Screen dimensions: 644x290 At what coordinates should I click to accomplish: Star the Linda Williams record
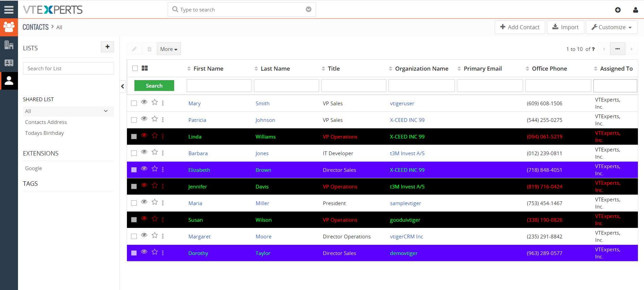pos(155,135)
